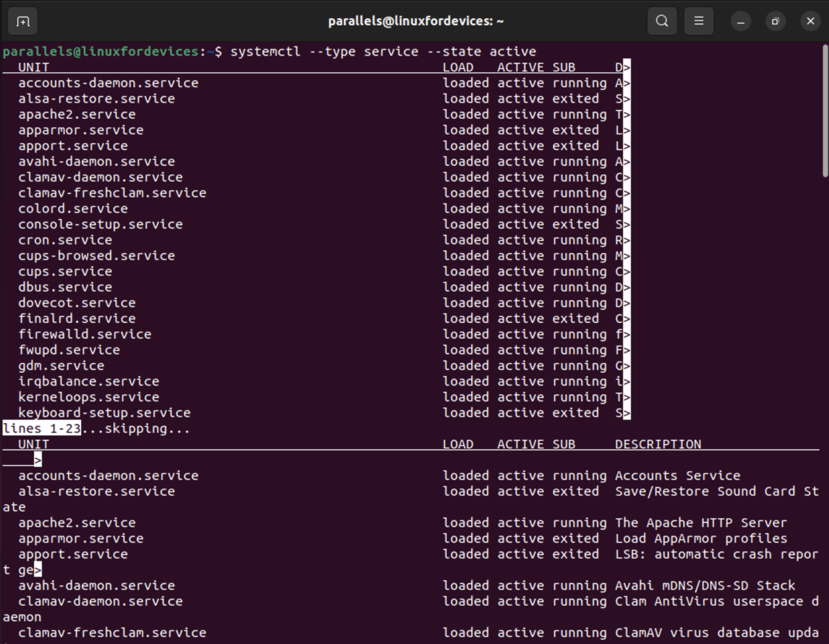Open the terminal hamburger menu
Image resolution: width=829 pixels, height=644 pixels.
[x=699, y=21]
